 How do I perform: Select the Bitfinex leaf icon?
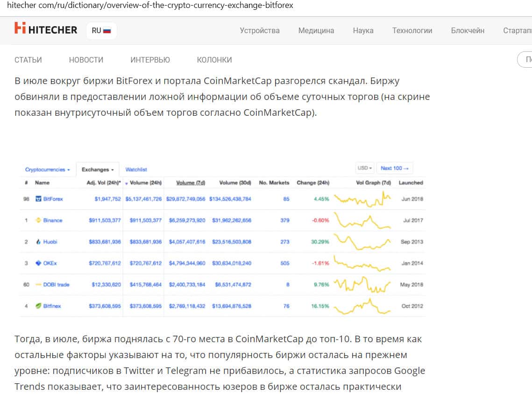coord(39,306)
